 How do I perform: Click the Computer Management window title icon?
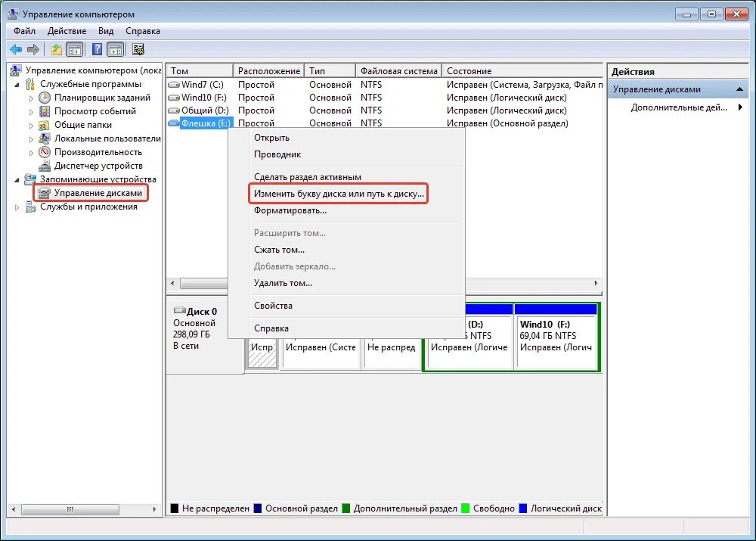pos(13,14)
